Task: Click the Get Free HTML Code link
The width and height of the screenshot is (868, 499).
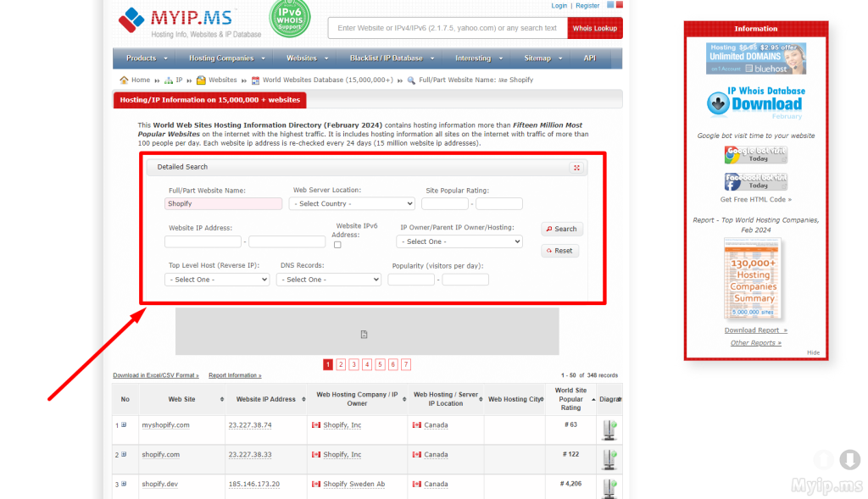Action: [755, 200]
